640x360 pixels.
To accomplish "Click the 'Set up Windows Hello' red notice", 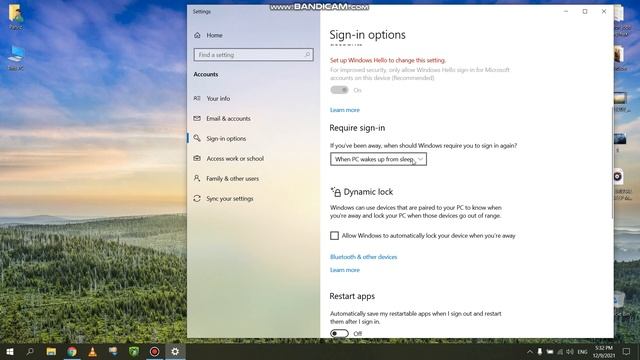I will coord(388,60).
